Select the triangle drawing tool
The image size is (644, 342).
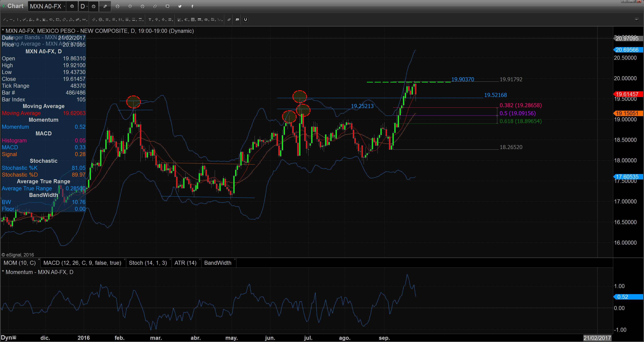coord(71,20)
